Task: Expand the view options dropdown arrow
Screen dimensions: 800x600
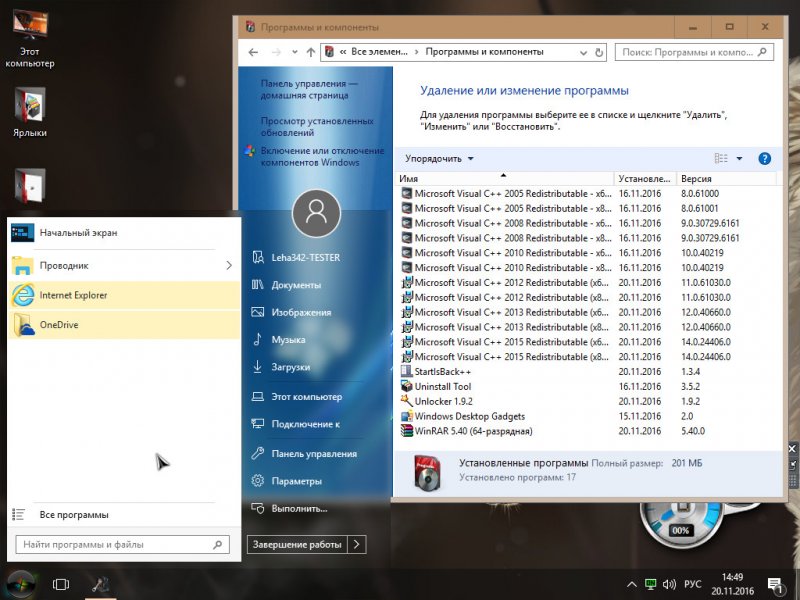Action: click(739, 159)
